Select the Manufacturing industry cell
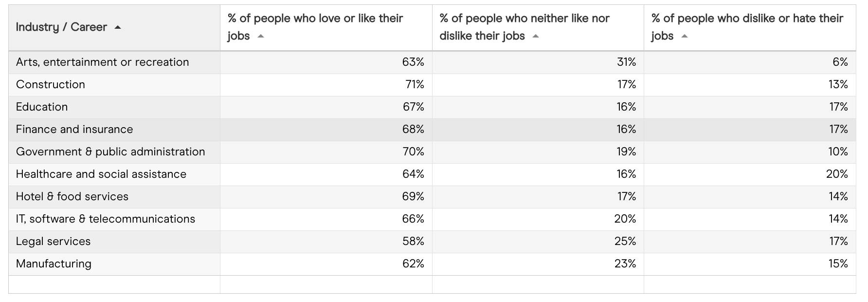The height and width of the screenshot is (302, 868). [x=54, y=264]
